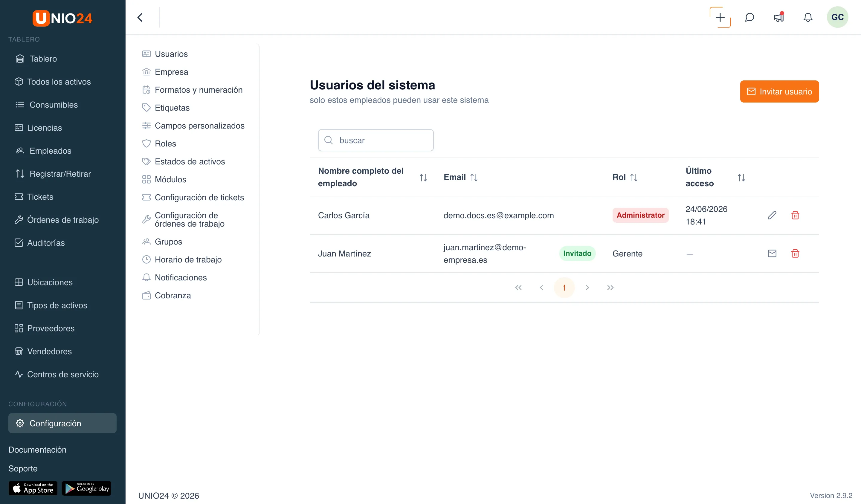Open the notifications bell icon
This screenshot has height=504, width=861.
[808, 17]
